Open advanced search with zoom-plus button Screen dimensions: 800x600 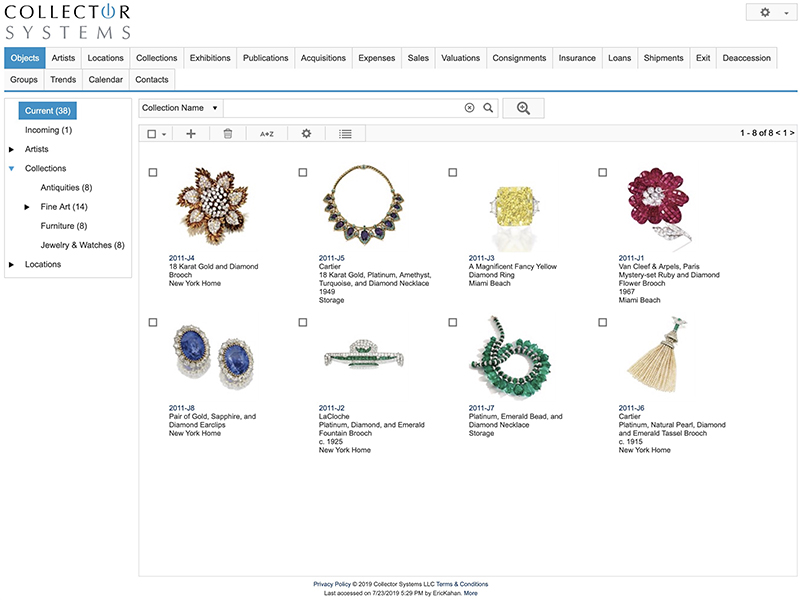click(x=523, y=108)
